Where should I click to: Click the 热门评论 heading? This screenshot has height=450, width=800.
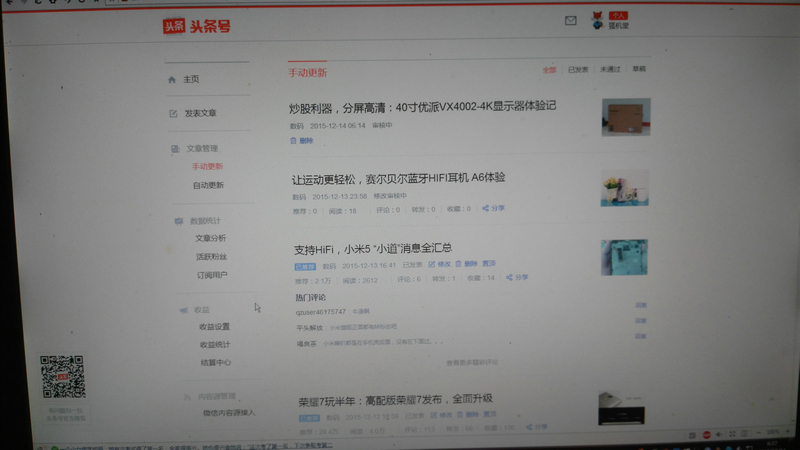pyautogui.click(x=310, y=297)
